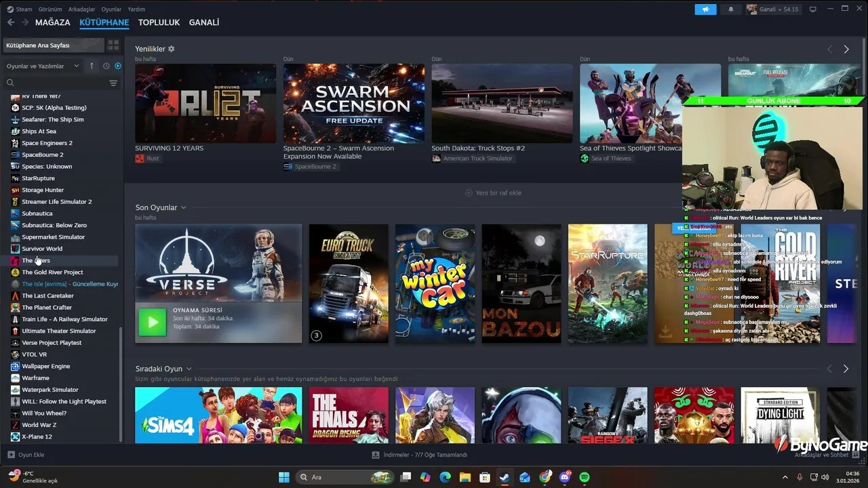The height and width of the screenshot is (488, 868).
Task: Open the Yardım menu
Action: [x=136, y=9]
